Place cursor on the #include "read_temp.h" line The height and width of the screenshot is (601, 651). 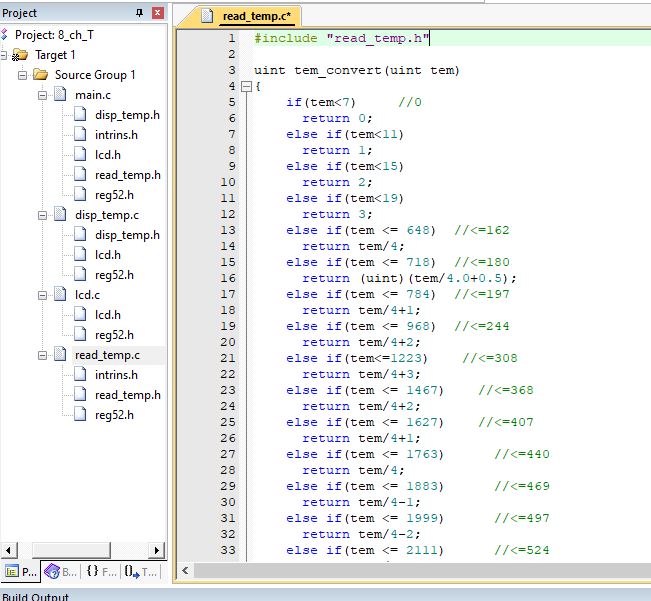coord(341,38)
